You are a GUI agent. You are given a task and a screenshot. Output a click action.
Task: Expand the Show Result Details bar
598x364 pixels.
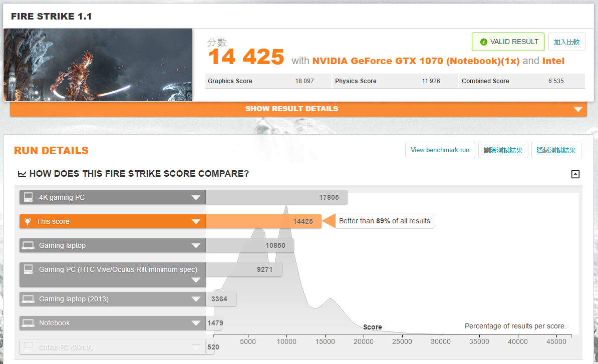tap(578, 109)
